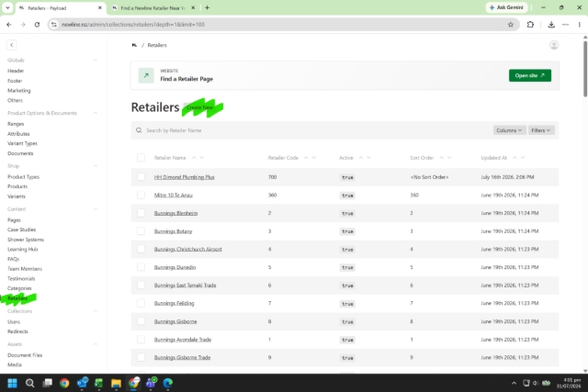Tick the checkbox for Bunnings Feilding
The width and height of the screenshot is (588, 392).
141,303
